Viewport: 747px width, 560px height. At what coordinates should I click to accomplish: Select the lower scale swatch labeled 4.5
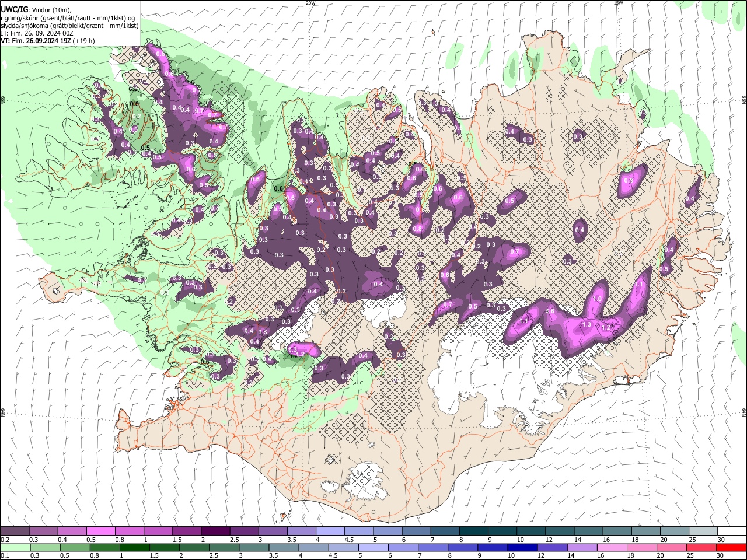coord(343,547)
